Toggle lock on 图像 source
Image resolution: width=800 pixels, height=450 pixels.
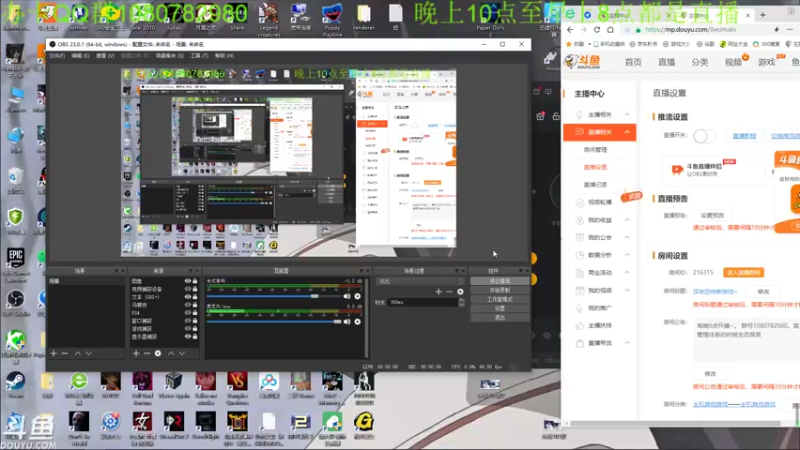pos(195,281)
